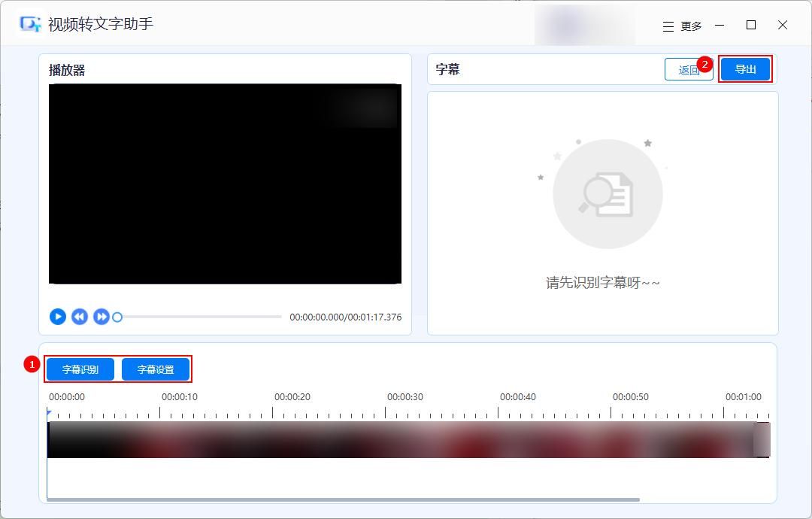
Task: Click the 字幕 panel heading
Action: pyautogui.click(x=447, y=69)
